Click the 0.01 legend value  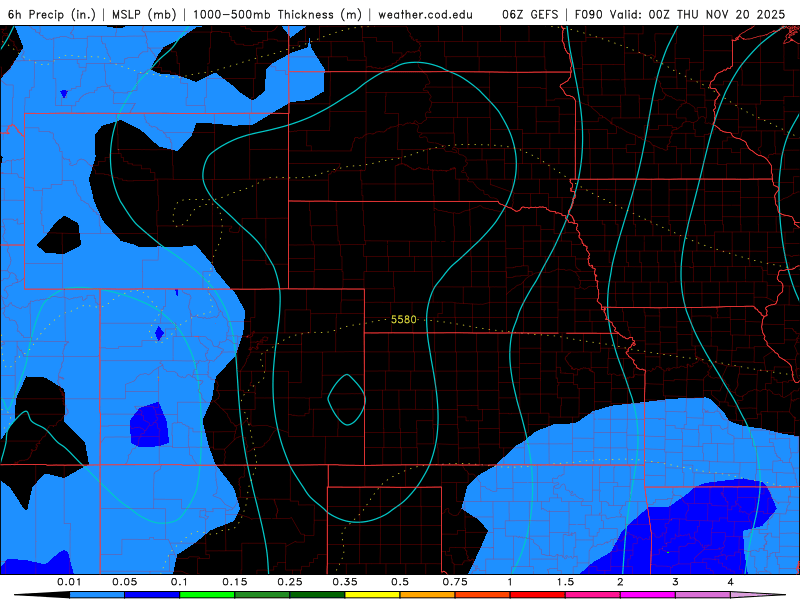(x=69, y=582)
